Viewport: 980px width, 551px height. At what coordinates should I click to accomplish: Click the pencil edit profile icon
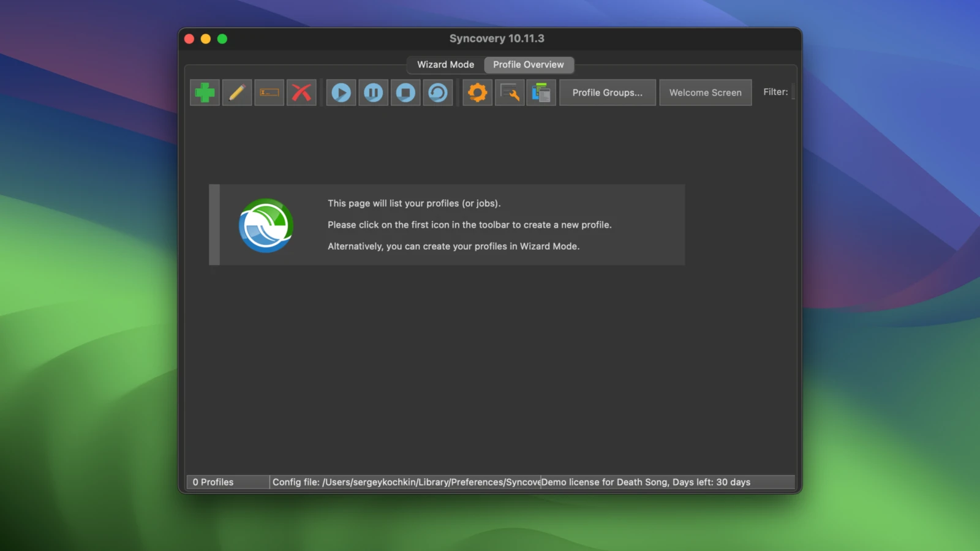(x=237, y=92)
